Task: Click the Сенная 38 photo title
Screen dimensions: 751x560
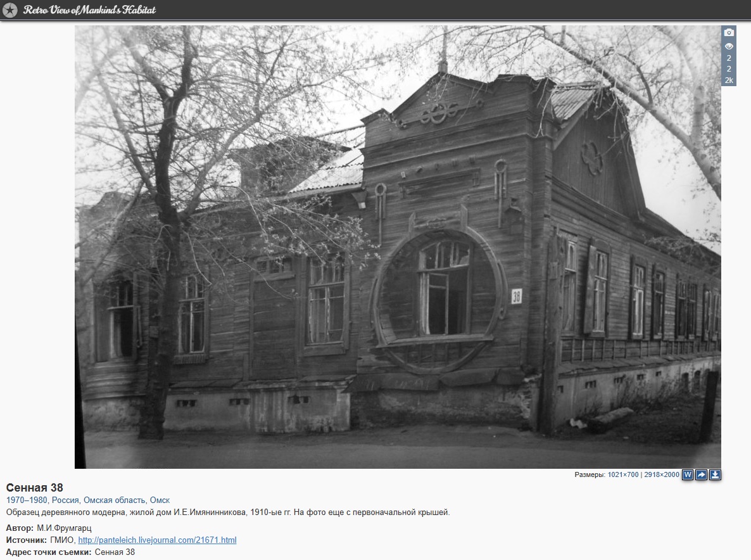Action: pyautogui.click(x=34, y=488)
